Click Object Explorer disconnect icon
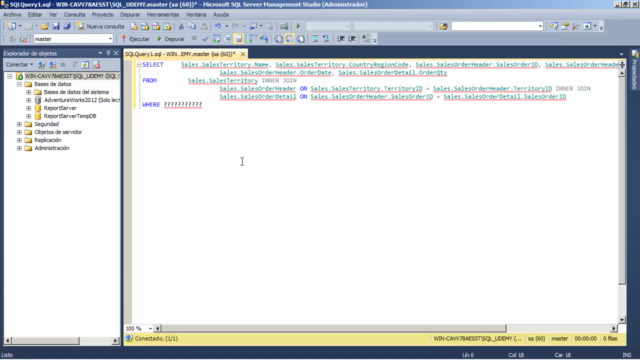Screen dimensions: 640x360 tap(52, 64)
